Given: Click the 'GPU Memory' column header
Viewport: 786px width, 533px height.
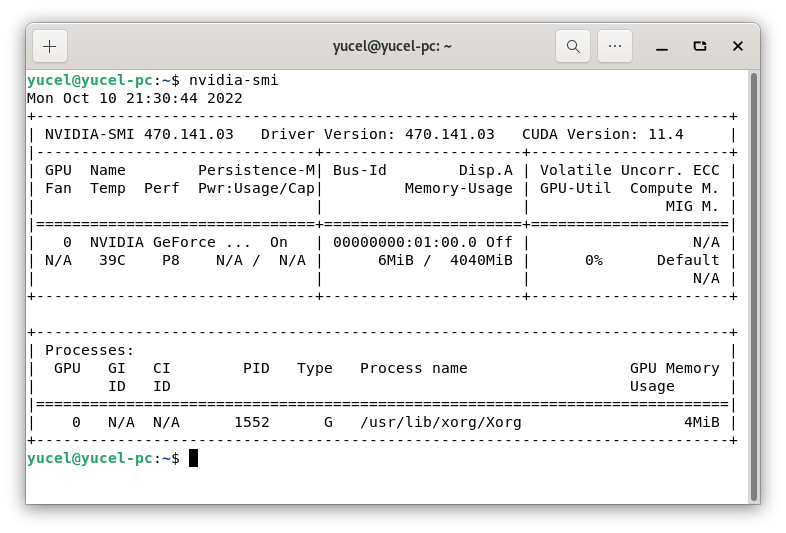Looking at the screenshot, I should [x=674, y=369].
